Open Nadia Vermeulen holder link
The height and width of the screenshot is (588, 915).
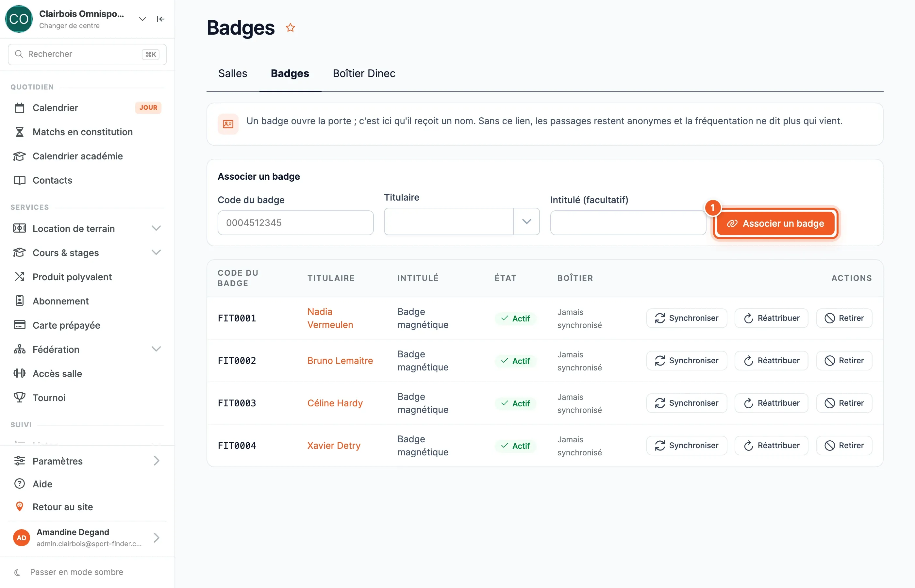pos(330,318)
